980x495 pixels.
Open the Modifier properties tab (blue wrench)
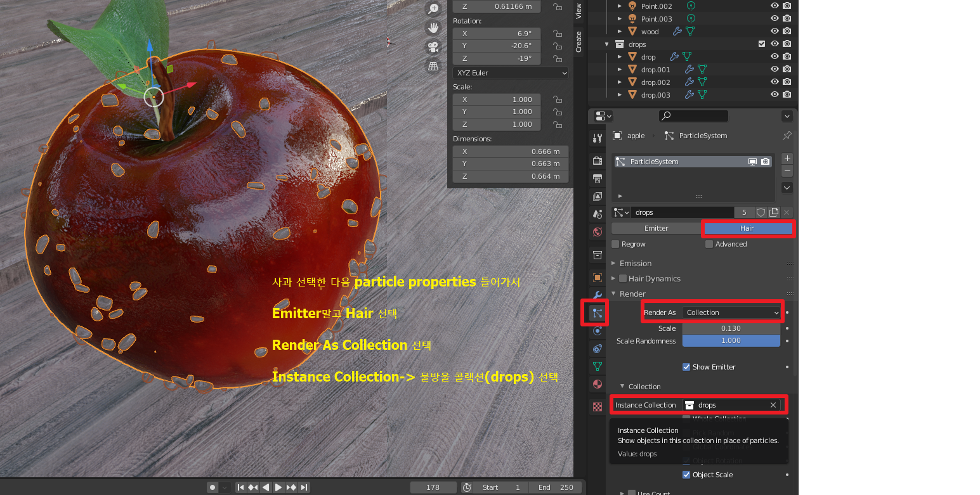point(597,295)
